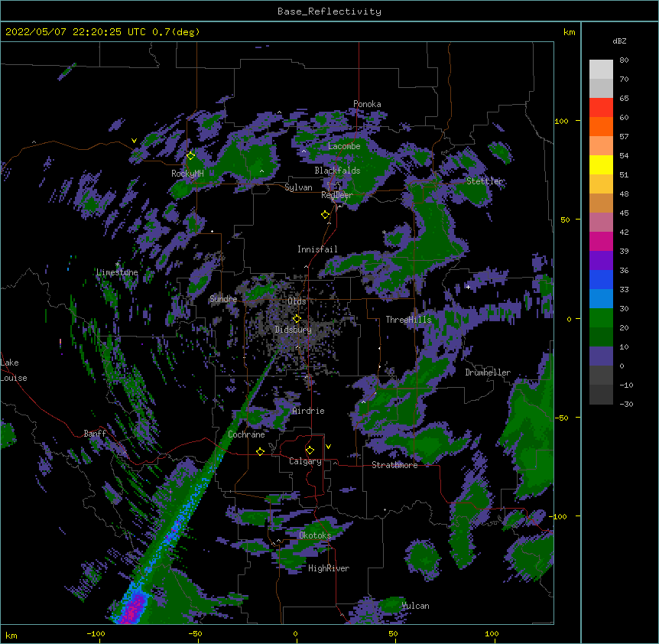
Task: Click the yellow 54 dBZ legend swatch
Action: coord(601,164)
